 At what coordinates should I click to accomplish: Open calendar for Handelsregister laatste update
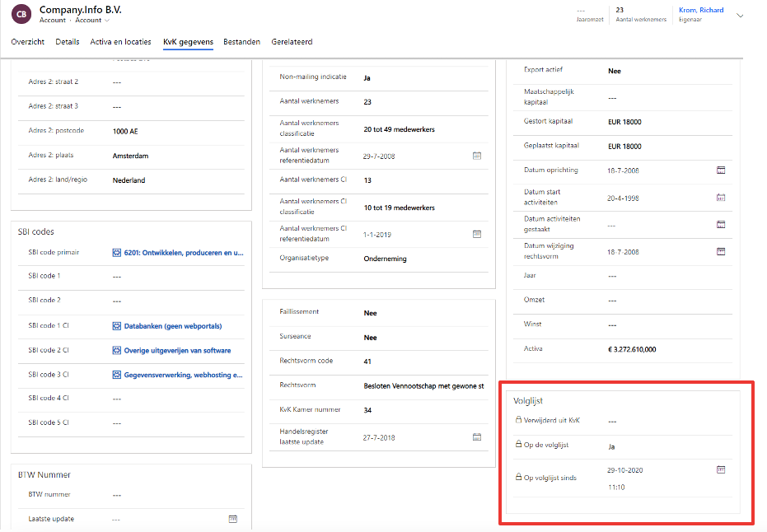click(476, 437)
